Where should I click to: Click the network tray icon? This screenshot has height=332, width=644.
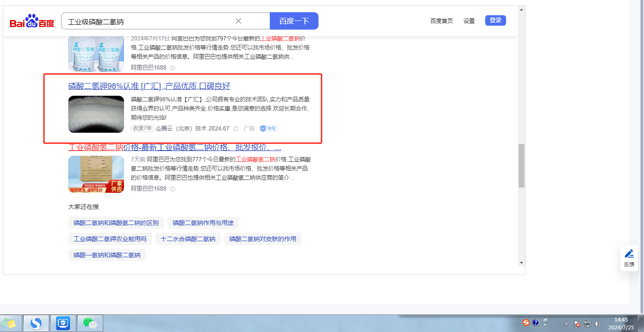587,324
